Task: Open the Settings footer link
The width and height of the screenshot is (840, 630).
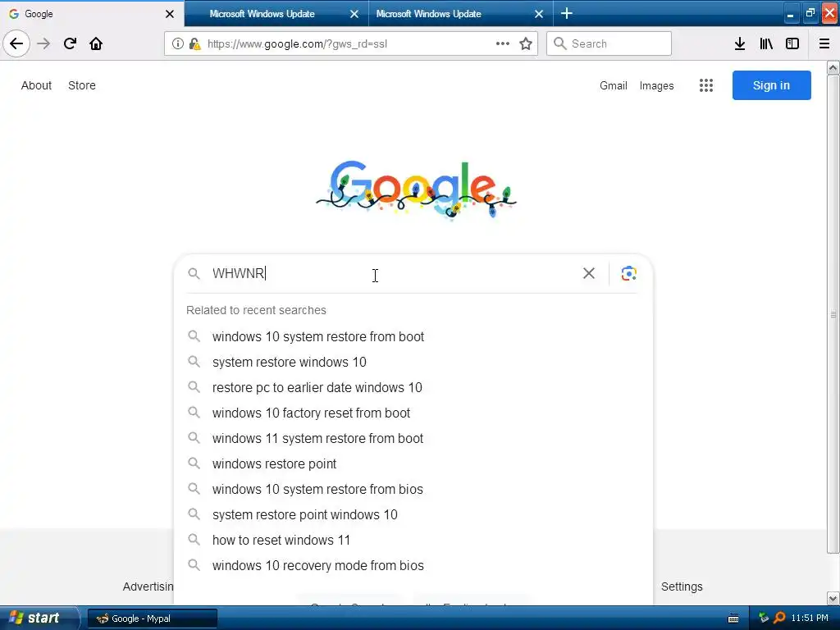Action: point(682,587)
